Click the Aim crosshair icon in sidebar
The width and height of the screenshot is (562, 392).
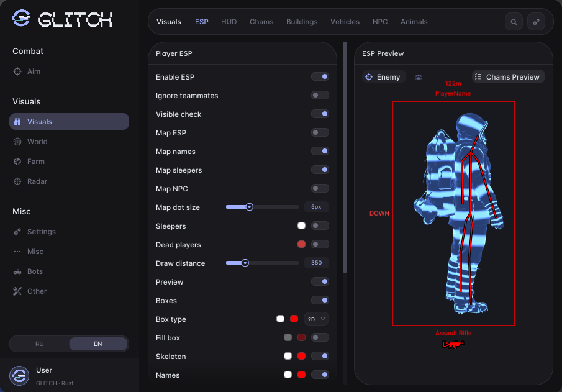17,71
